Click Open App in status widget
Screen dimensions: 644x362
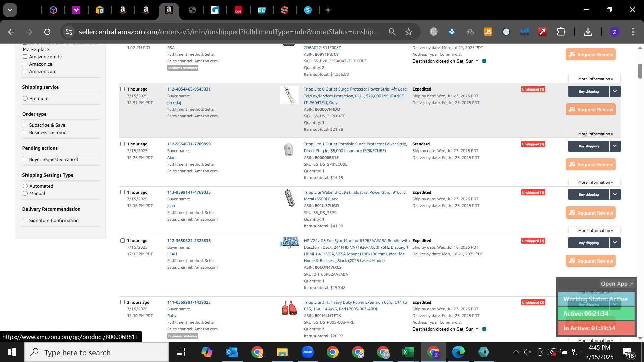click(616, 284)
